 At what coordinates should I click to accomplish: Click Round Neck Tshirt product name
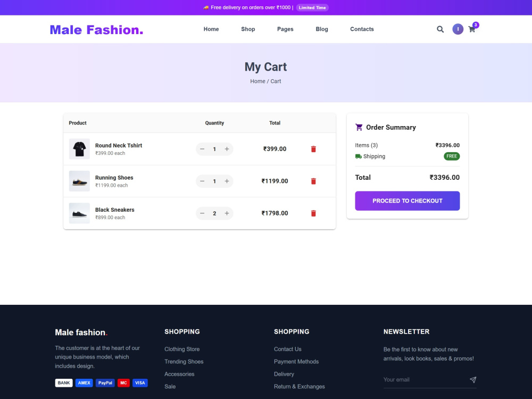click(x=119, y=146)
